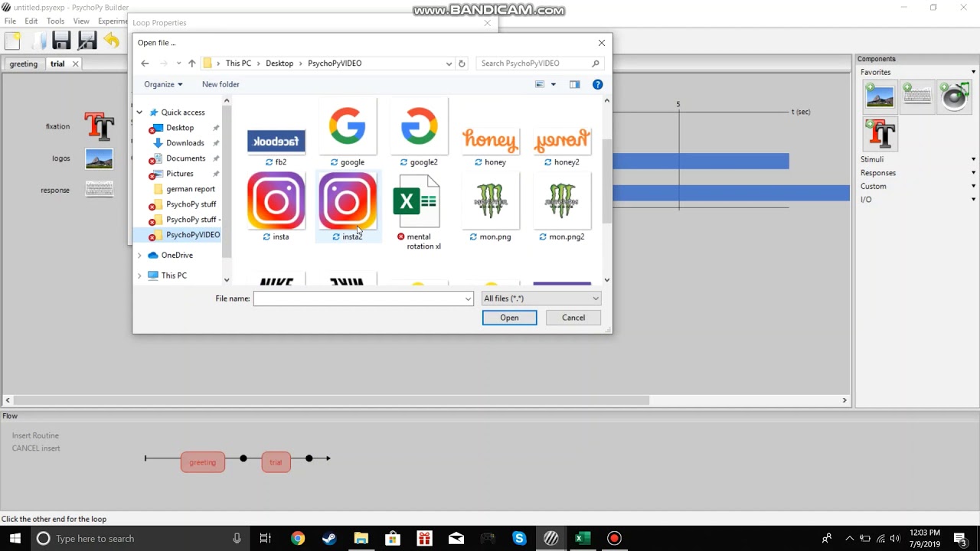980x551 pixels.
Task: Open the File name combo box dropdown
Action: [x=468, y=298]
